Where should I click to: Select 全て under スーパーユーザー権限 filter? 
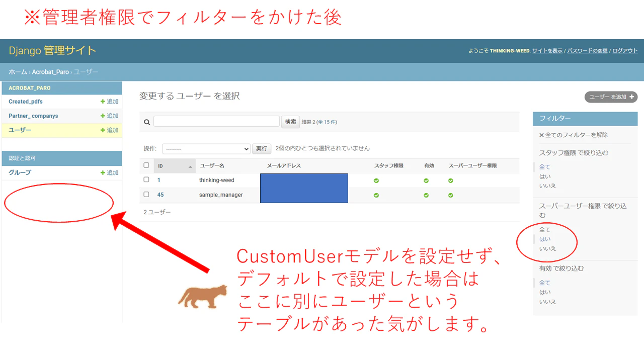(545, 230)
